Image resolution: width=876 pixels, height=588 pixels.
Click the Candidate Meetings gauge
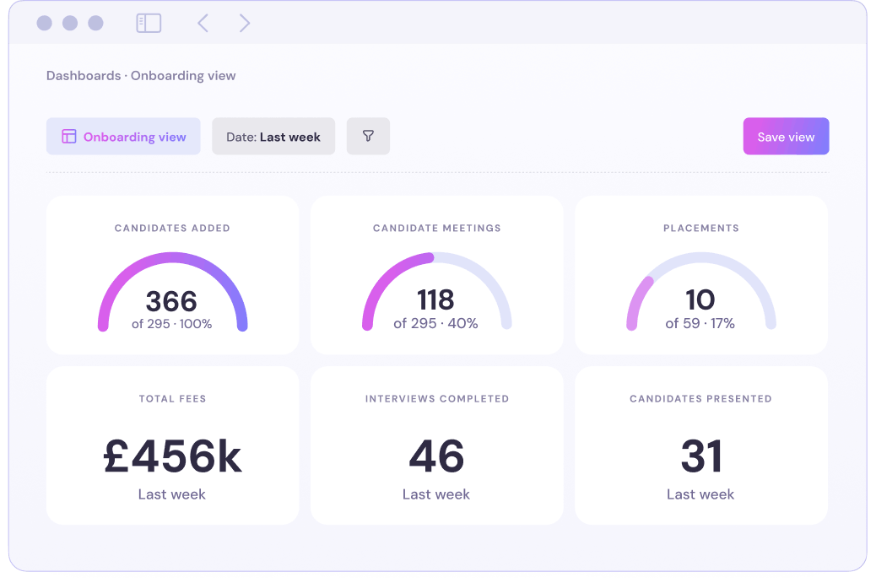point(437,292)
